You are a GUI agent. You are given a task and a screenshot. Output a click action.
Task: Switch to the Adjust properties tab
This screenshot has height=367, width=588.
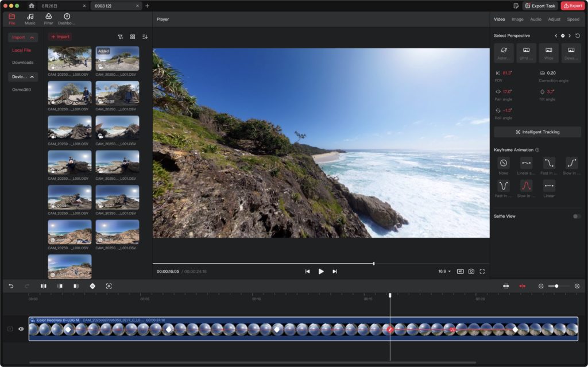tap(554, 19)
